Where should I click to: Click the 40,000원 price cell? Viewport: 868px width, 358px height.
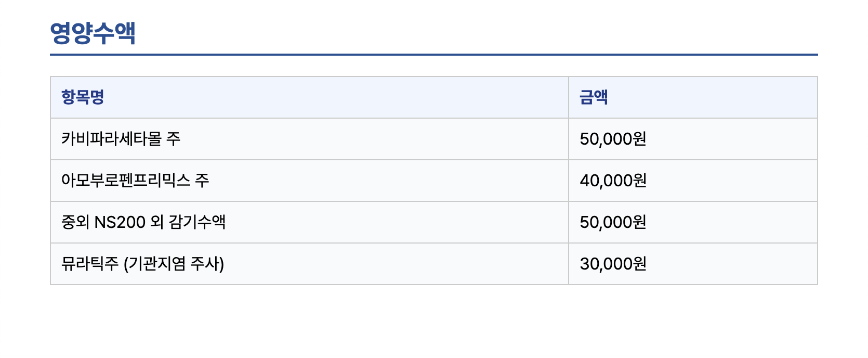click(613, 181)
